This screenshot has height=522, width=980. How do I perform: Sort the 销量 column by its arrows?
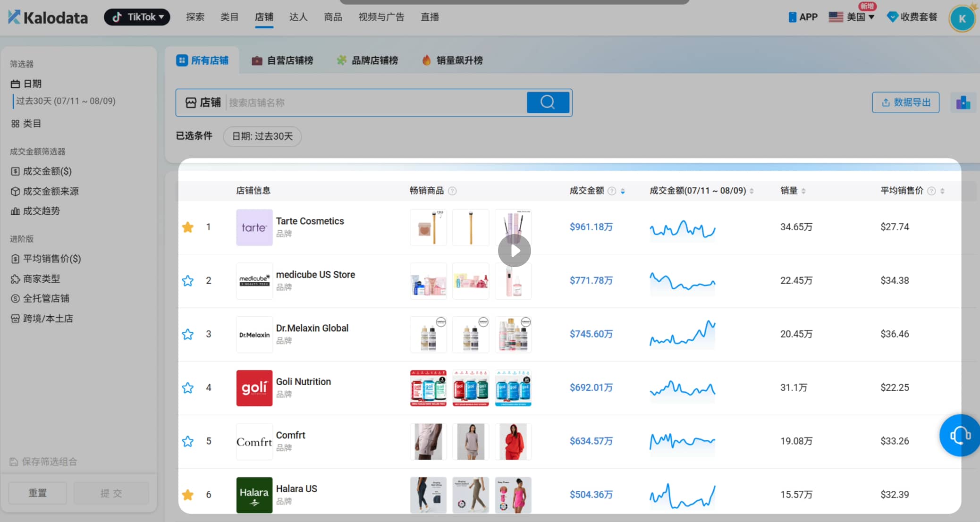point(804,191)
